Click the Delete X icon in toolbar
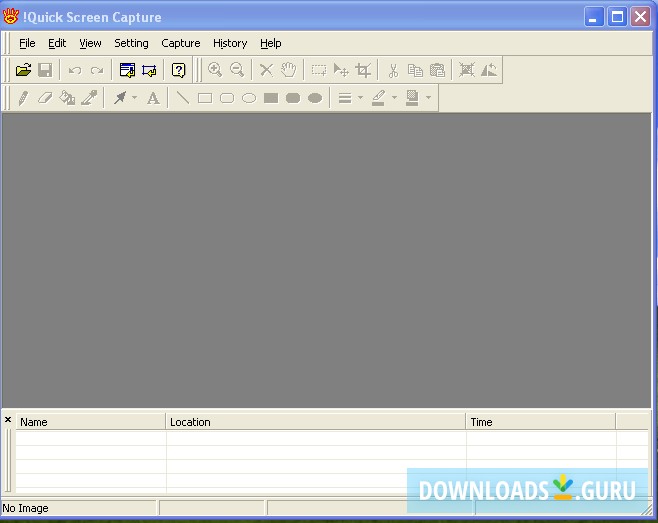 pos(266,70)
